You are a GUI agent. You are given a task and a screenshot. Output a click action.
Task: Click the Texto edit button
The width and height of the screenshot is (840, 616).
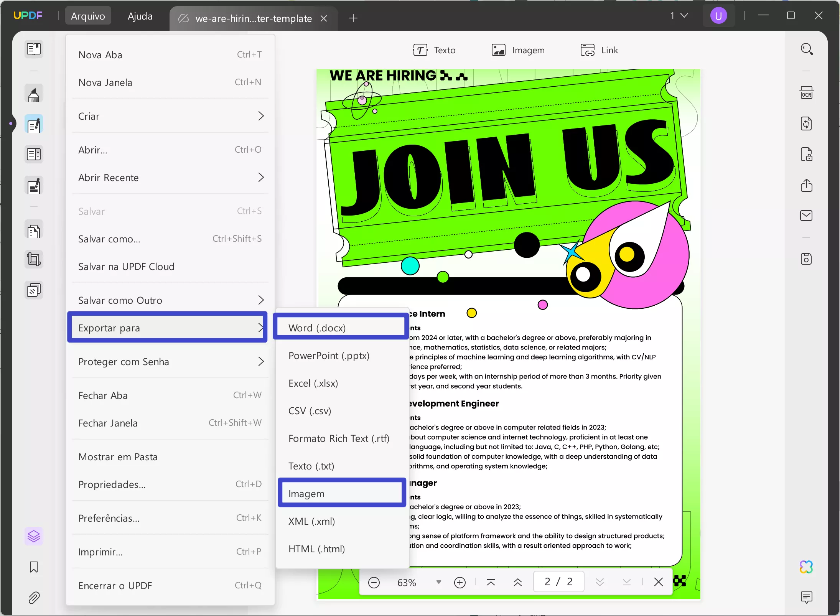click(x=434, y=50)
